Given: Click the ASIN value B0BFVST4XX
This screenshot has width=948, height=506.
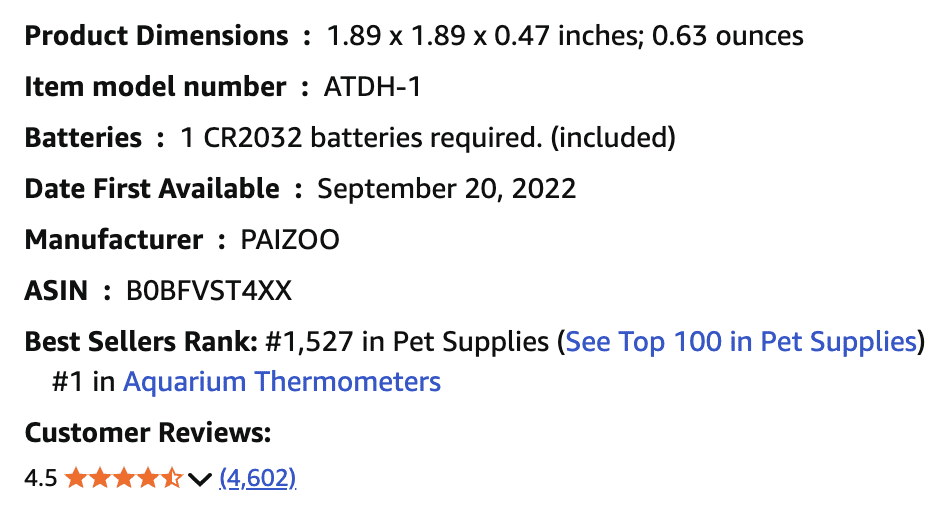Looking at the screenshot, I should pos(209,292).
